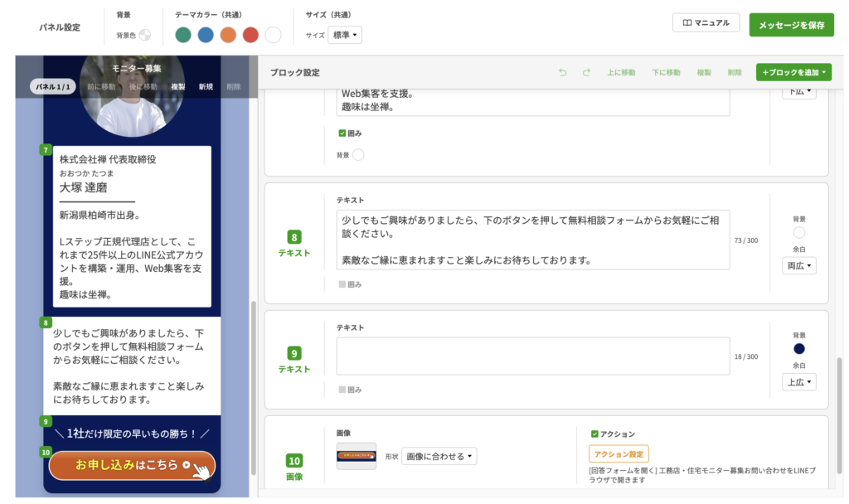Select the block 9 number badge in settings
The image size is (849, 504).
tap(294, 352)
